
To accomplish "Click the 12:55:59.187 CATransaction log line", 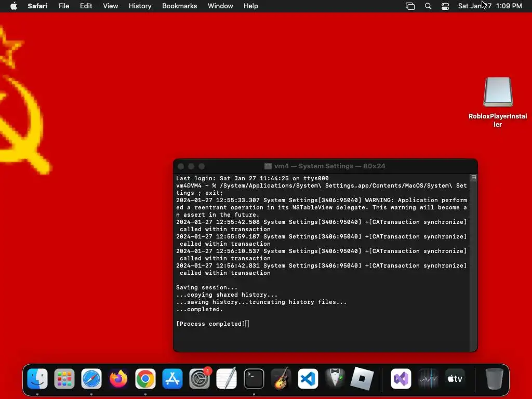I will coord(321,240).
